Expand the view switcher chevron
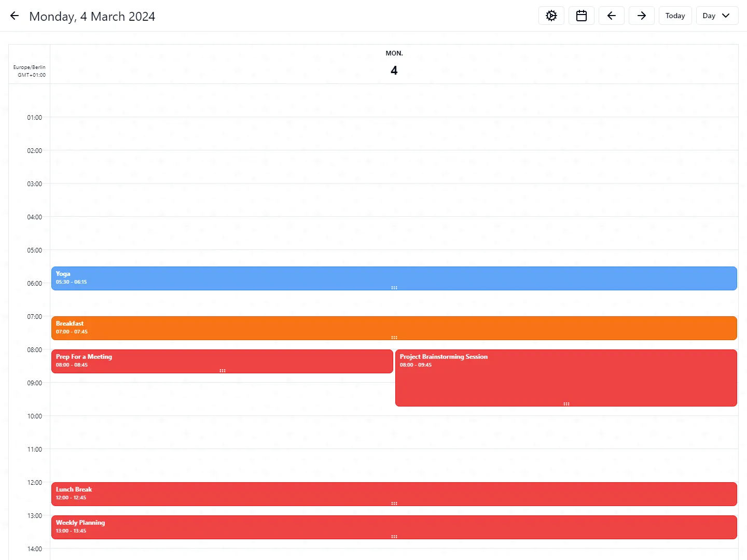 (x=726, y=16)
